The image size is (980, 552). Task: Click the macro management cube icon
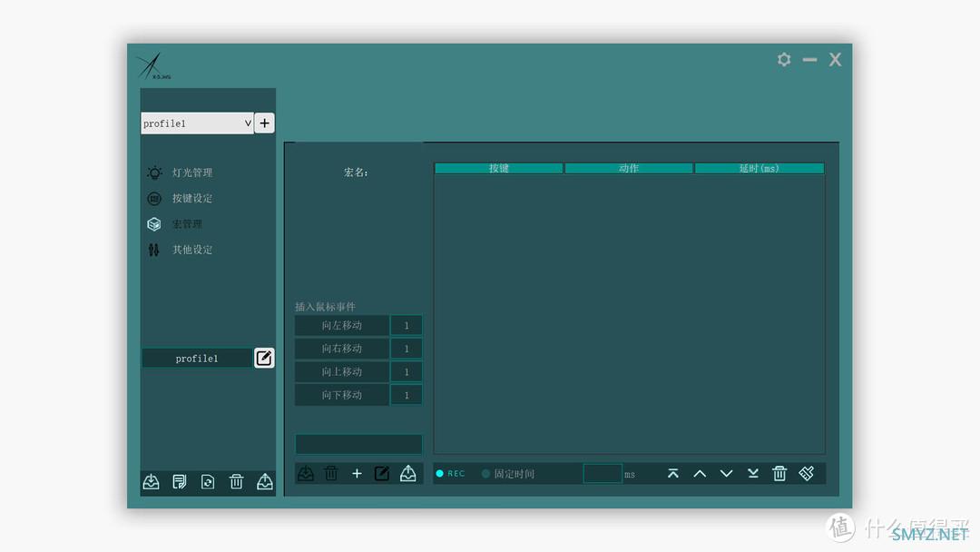pos(153,224)
